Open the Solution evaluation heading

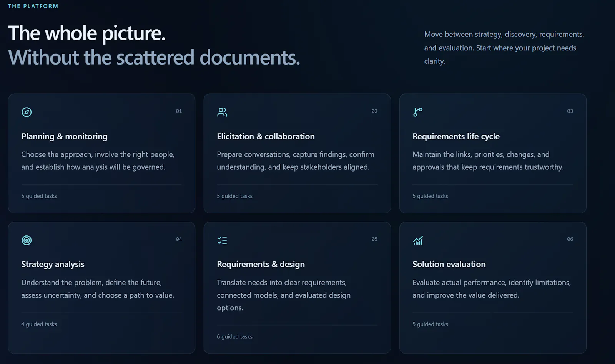pyautogui.click(x=449, y=264)
